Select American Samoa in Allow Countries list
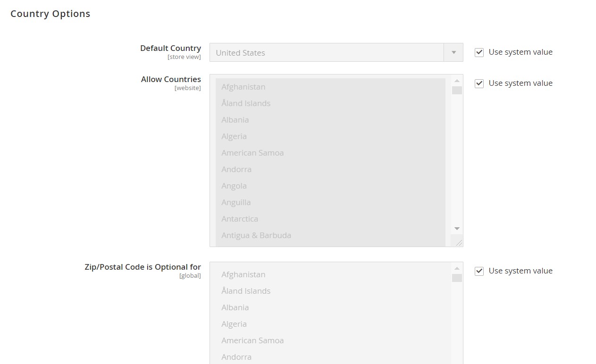This screenshot has height=364, width=596. pos(252,153)
